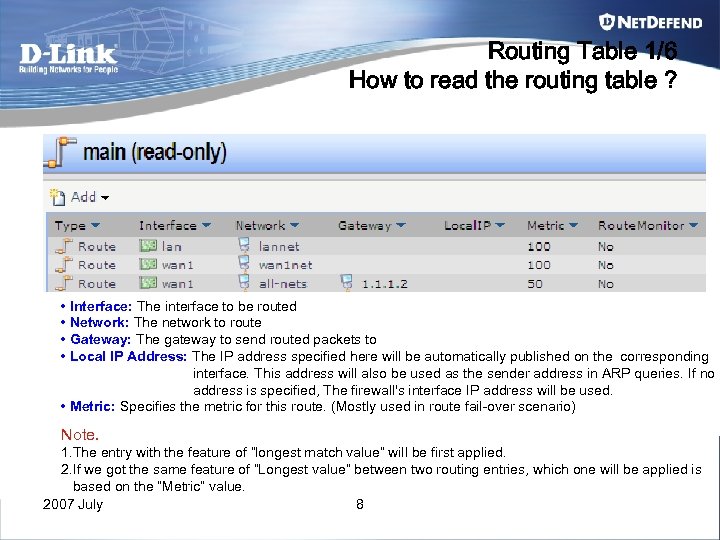This screenshot has width=720, height=540.
Task: Click the Network: bullet label
Action: click(99, 322)
